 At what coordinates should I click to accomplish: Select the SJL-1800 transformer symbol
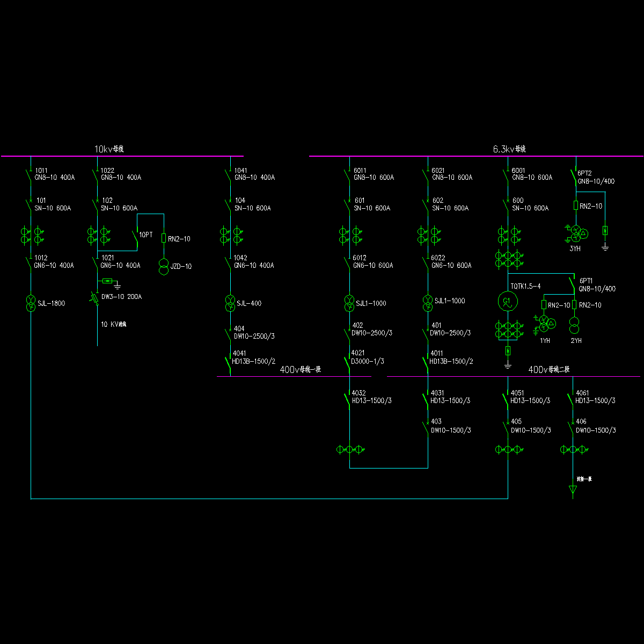[31, 303]
